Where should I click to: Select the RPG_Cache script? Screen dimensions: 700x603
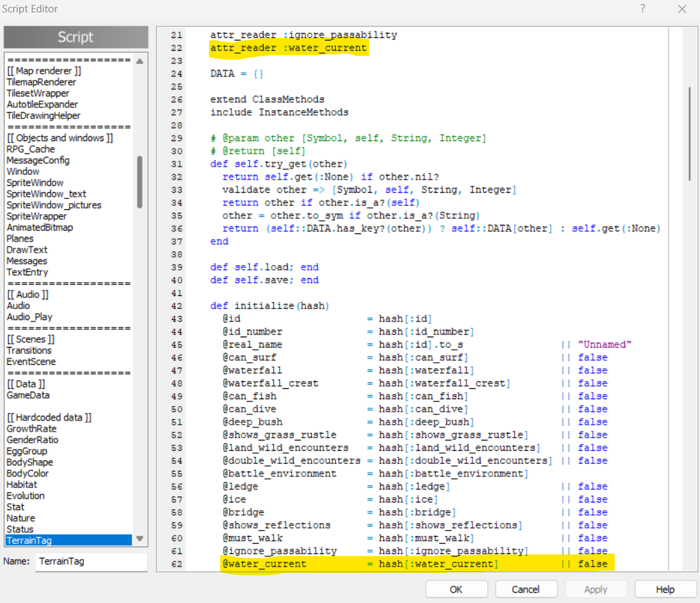tap(30, 149)
